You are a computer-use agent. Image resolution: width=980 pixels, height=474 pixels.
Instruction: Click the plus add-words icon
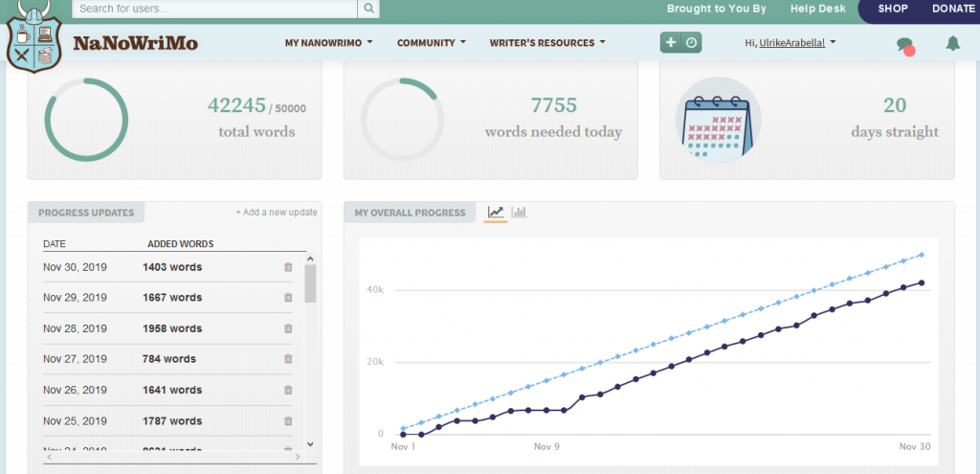click(x=671, y=42)
